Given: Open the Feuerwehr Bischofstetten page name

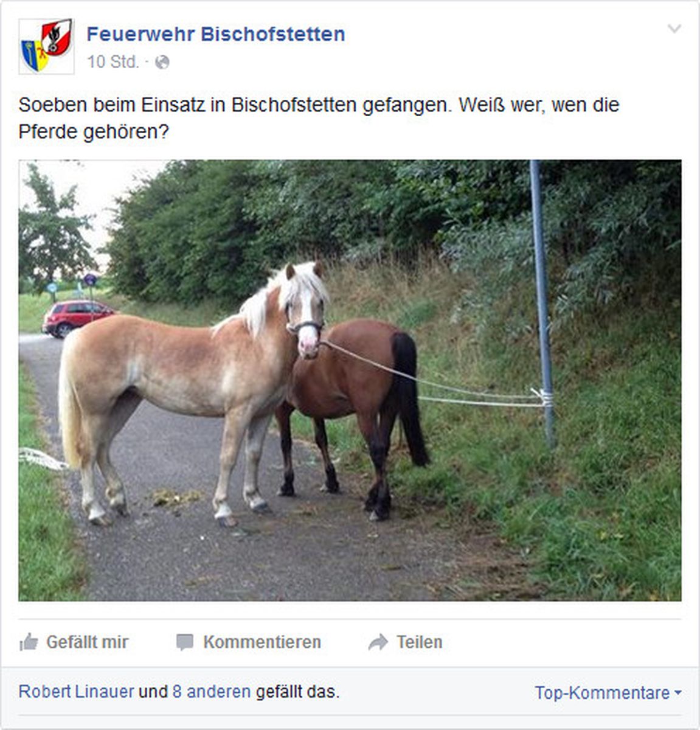Looking at the screenshot, I should (216, 34).
